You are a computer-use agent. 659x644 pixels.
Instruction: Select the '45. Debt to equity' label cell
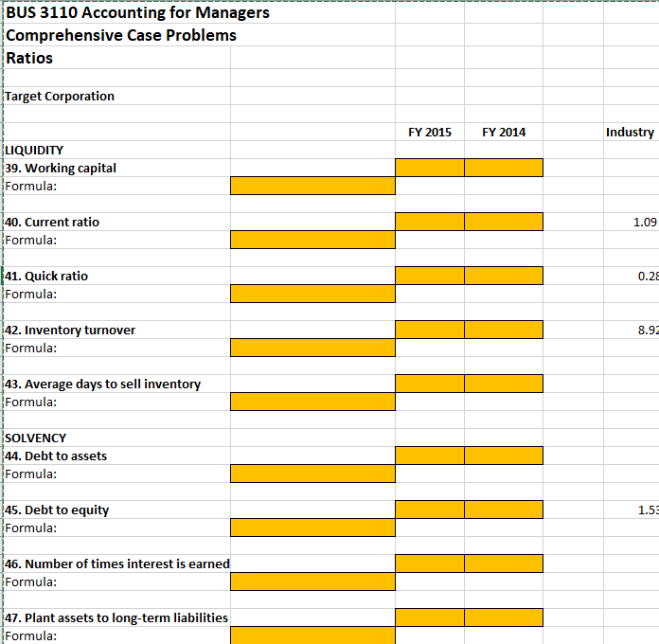click(116, 510)
